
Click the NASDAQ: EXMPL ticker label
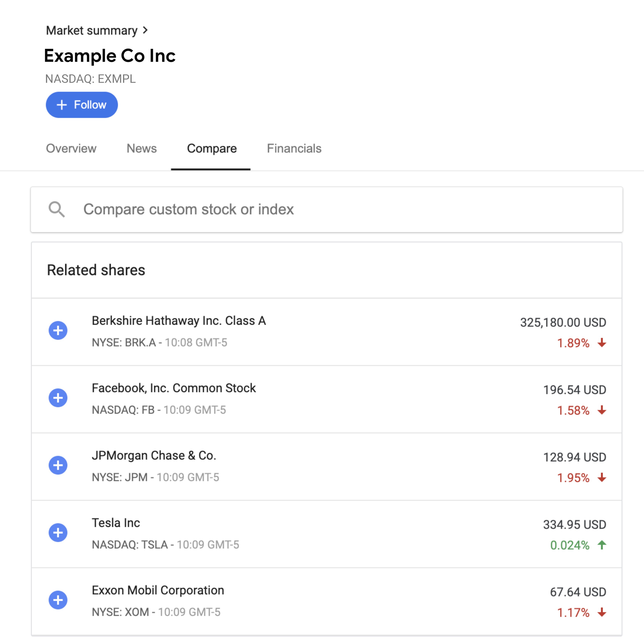90,79
